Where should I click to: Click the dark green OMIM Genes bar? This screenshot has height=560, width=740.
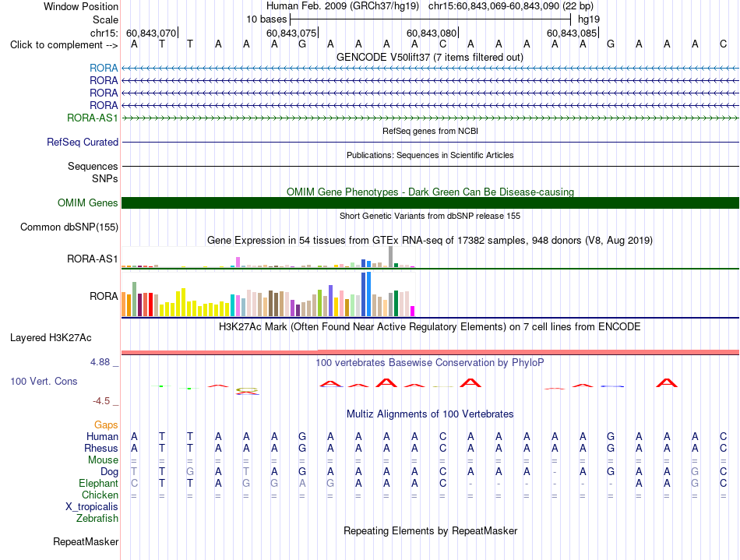point(430,203)
